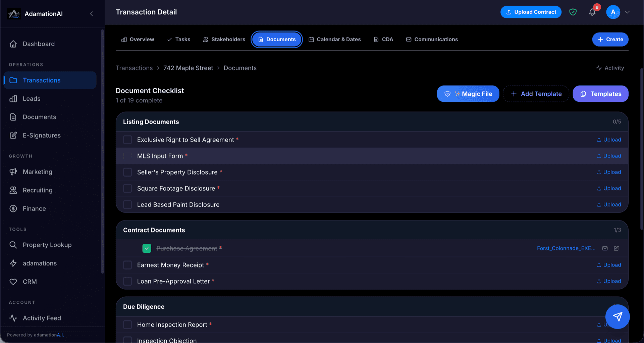This screenshot has height=343, width=644.
Task: Click Upload Contract button
Action: coord(531,12)
